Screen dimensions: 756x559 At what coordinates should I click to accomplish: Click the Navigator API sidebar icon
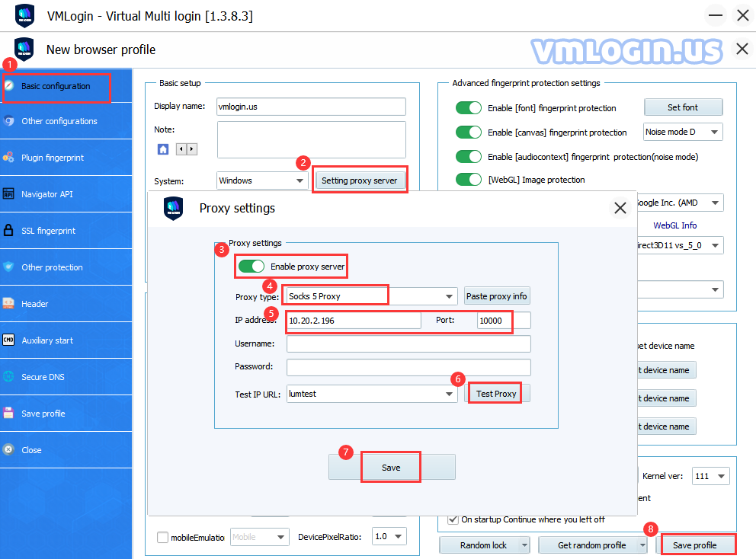8,194
